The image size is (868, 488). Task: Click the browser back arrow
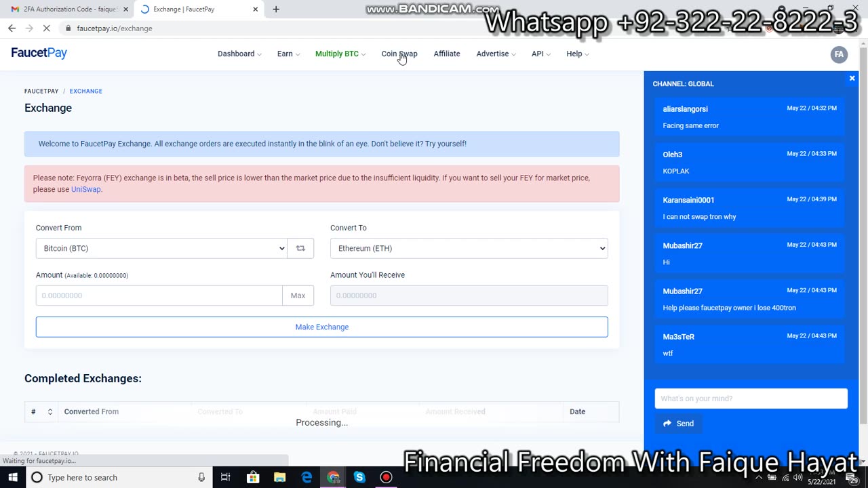[12, 28]
